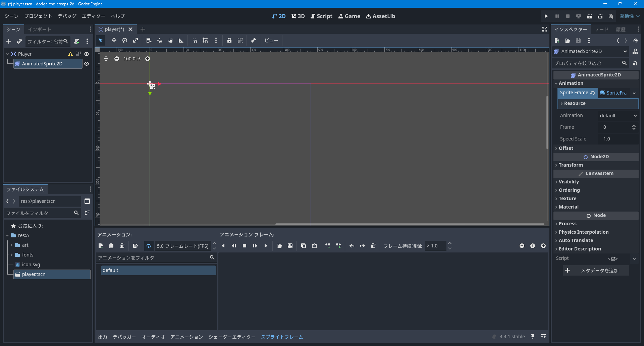Click the vertical viewport scrollbar

click(x=547, y=122)
